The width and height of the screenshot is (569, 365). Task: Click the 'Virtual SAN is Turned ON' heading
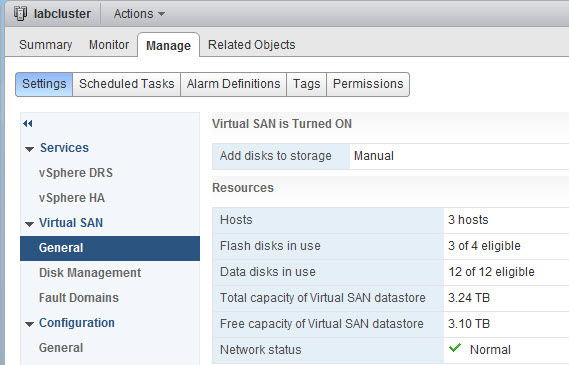tap(282, 124)
